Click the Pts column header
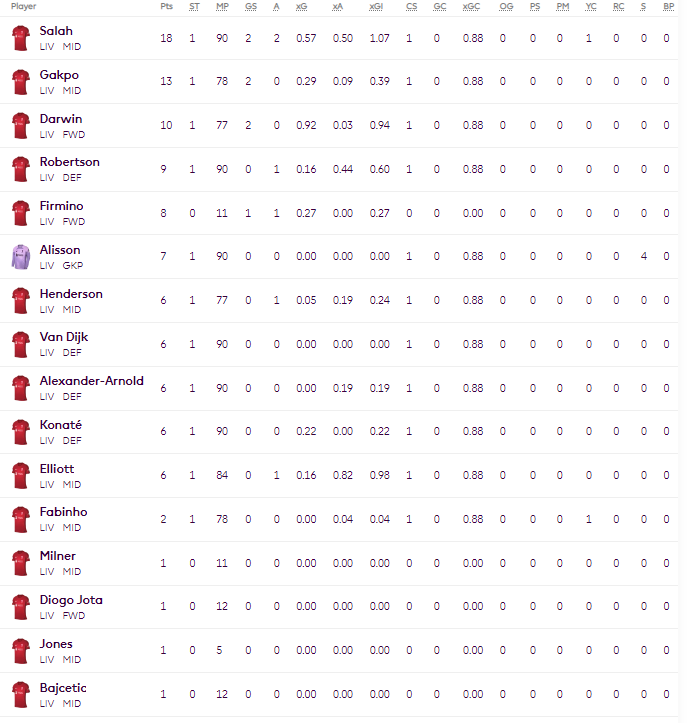The image size is (693, 723). 165,7
